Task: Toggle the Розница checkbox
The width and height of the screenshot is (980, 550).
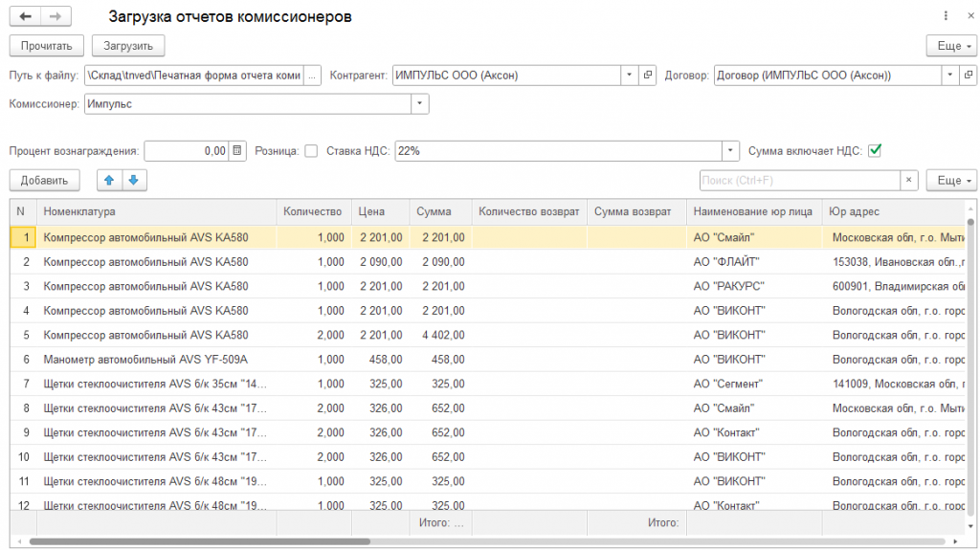Action: tap(311, 151)
